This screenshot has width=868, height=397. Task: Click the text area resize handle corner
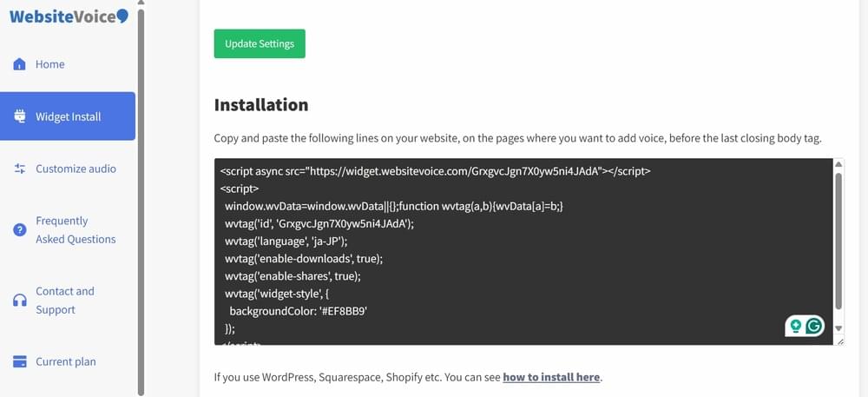[x=839, y=341]
